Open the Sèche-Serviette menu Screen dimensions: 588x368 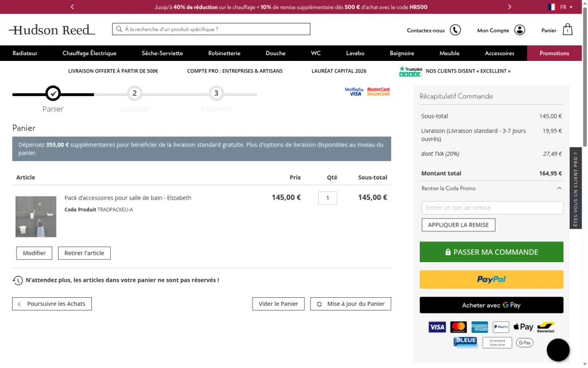click(162, 53)
